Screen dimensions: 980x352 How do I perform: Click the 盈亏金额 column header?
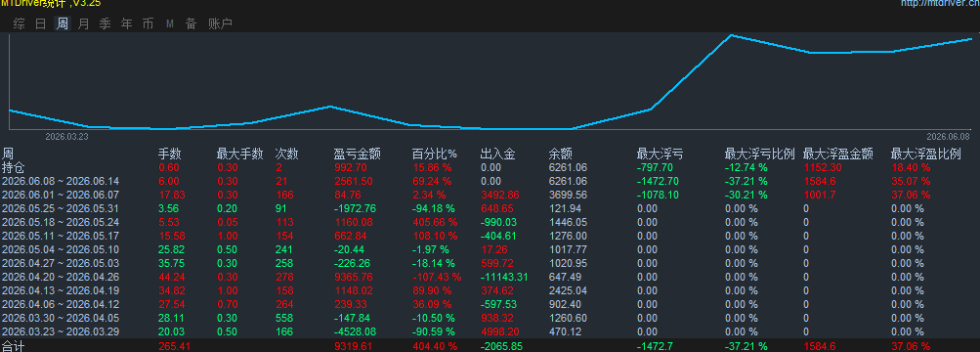tap(357, 154)
